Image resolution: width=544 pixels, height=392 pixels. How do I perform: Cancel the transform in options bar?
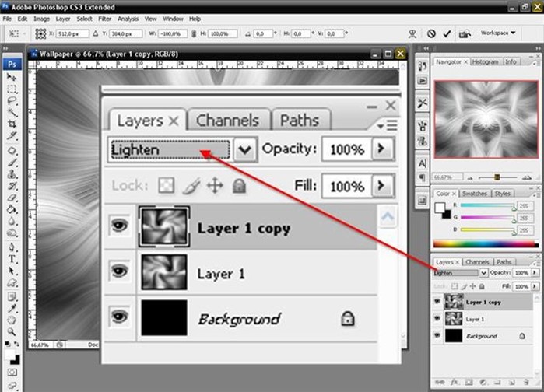click(x=431, y=33)
